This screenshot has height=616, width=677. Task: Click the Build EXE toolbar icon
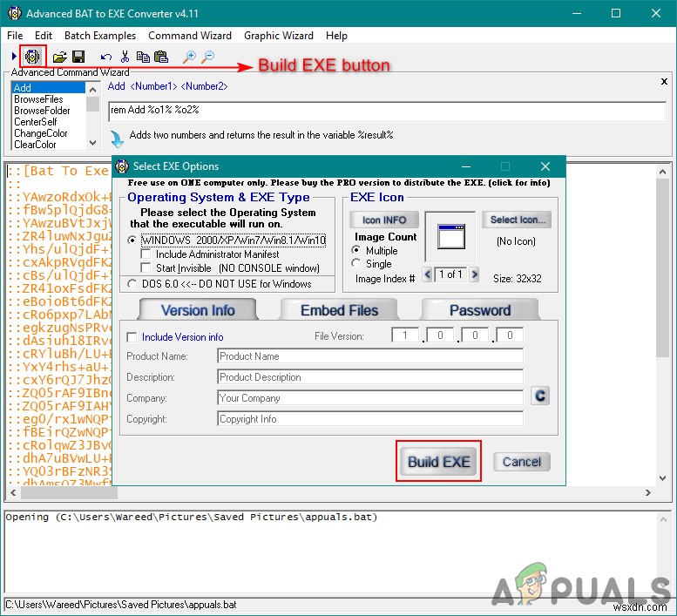(32, 56)
